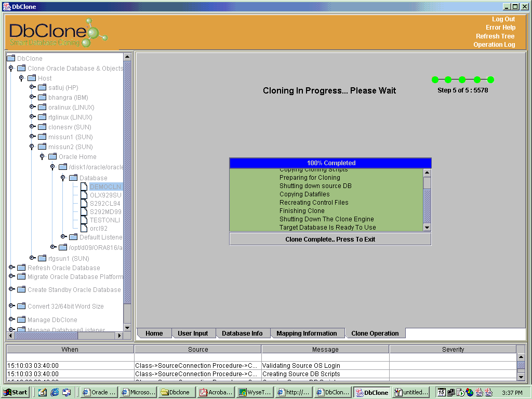The width and height of the screenshot is (532, 399).
Task: Collapse the Database tree node
Action: pyautogui.click(x=63, y=178)
